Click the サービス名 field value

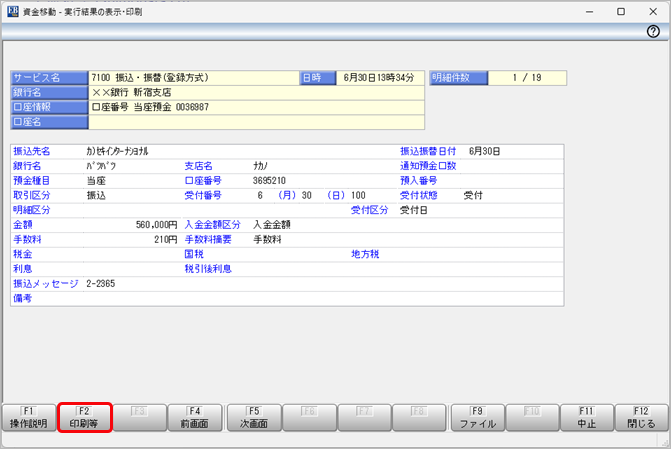coord(193,77)
